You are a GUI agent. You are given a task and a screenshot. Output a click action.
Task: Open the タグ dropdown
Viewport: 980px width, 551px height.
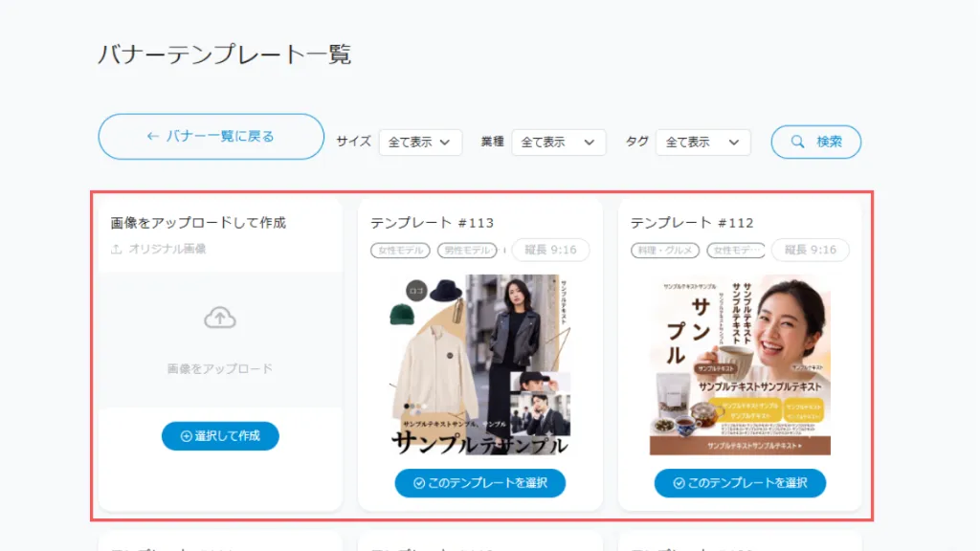coord(702,143)
